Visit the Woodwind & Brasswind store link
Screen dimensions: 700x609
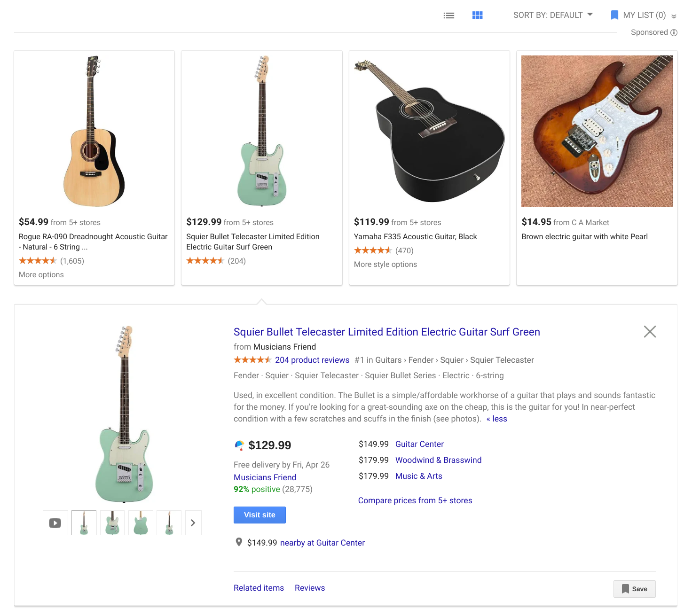tap(438, 460)
